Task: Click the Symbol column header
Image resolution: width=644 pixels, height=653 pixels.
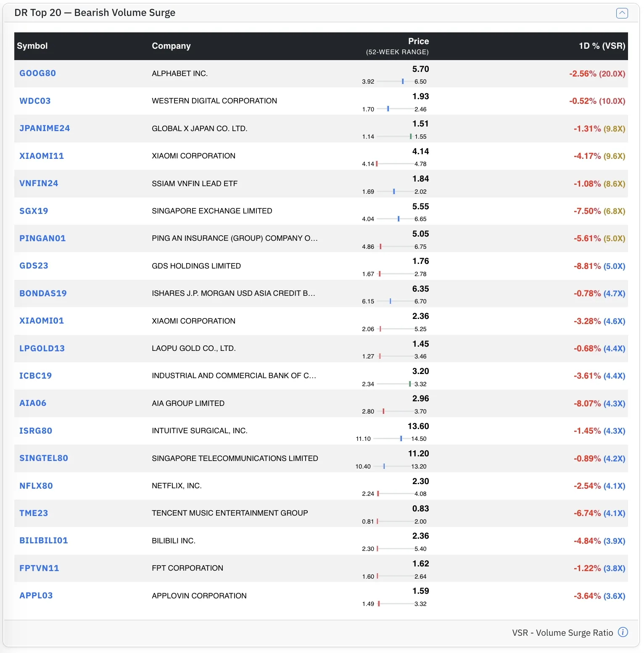Action: [x=32, y=46]
